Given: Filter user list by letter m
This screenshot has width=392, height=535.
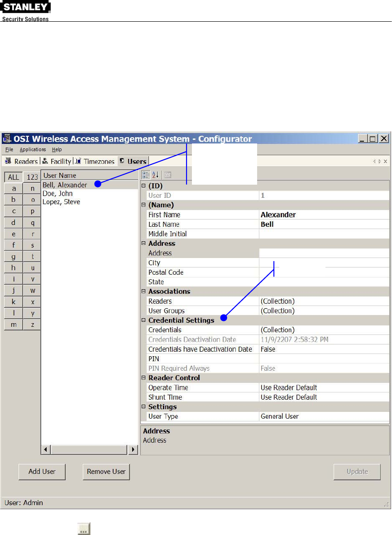Looking at the screenshot, I should (x=13, y=325).
